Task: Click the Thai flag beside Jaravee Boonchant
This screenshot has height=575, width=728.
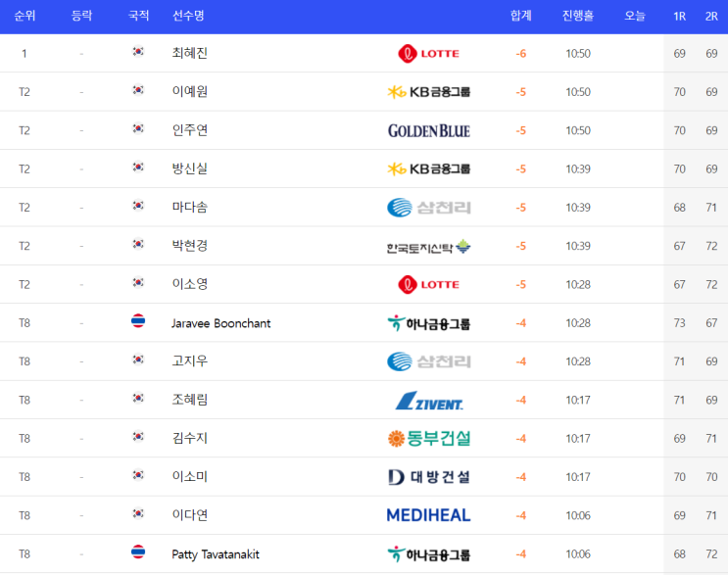Action: 138,320
